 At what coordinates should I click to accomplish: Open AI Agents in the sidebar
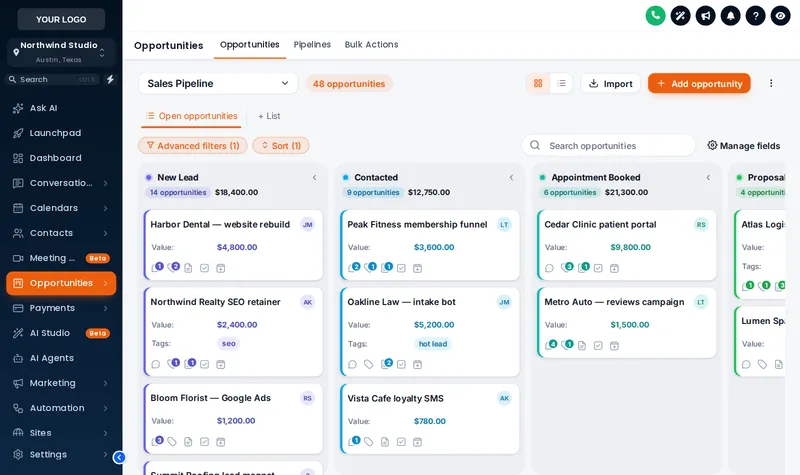tap(61, 358)
